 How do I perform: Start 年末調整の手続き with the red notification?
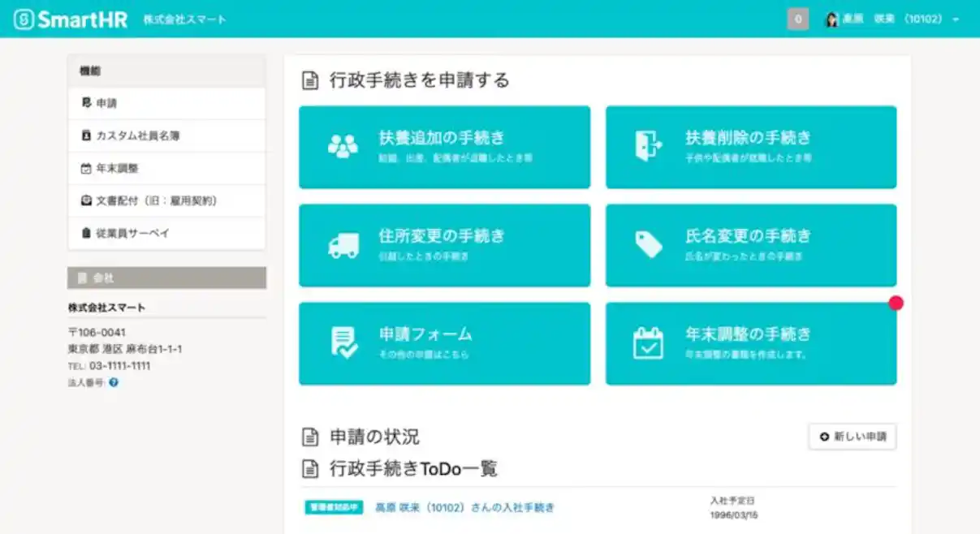[749, 342]
